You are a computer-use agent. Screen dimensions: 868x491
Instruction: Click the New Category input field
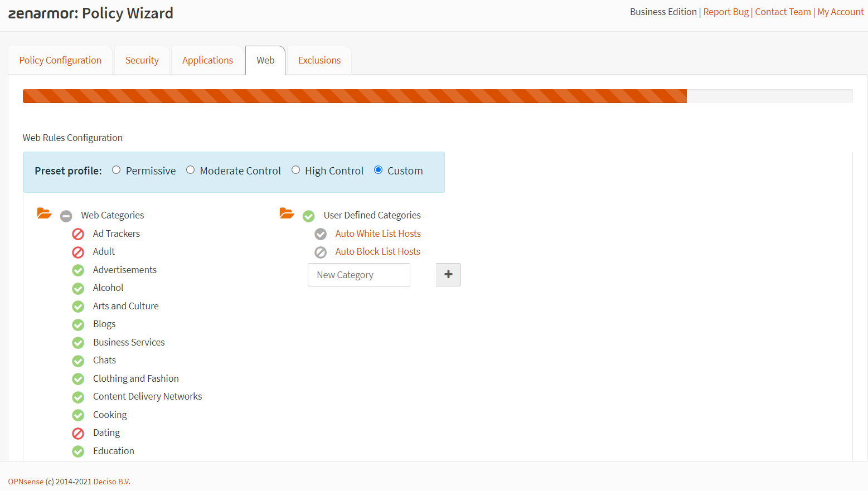coord(358,274)
